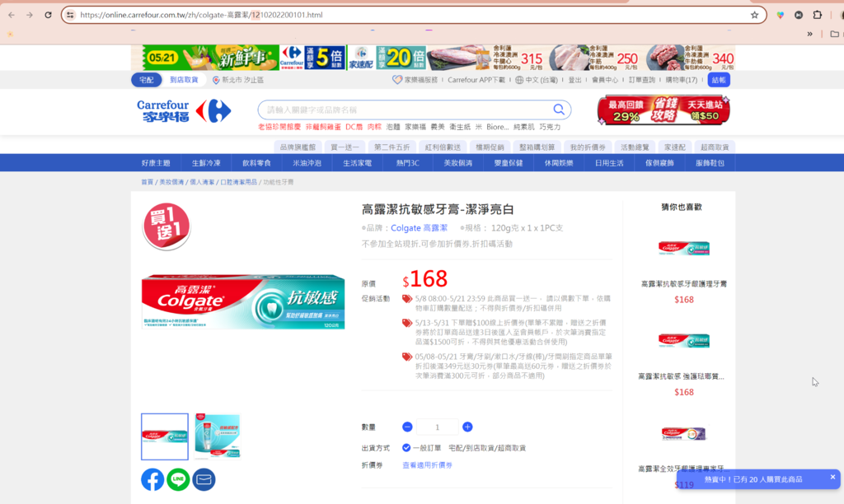844x504 pixels.
Task: Decrease quantity with the minus button
Action: point(407,427)
